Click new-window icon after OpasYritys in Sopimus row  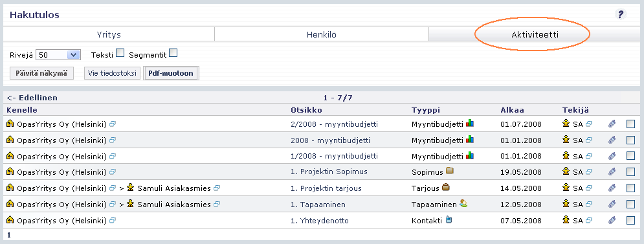[x=113, y=172]
